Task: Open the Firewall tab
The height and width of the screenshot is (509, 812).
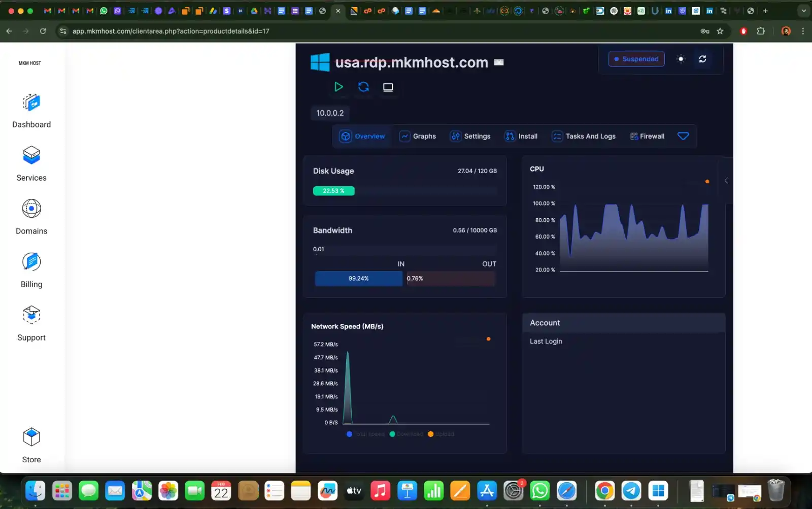Action: tap(647, 136)
